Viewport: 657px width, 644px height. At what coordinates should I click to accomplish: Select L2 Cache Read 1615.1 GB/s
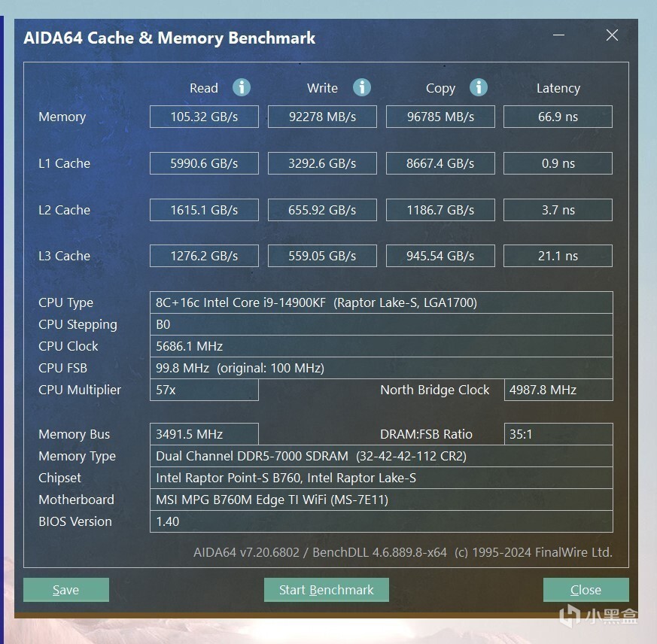tap(204, 210)
